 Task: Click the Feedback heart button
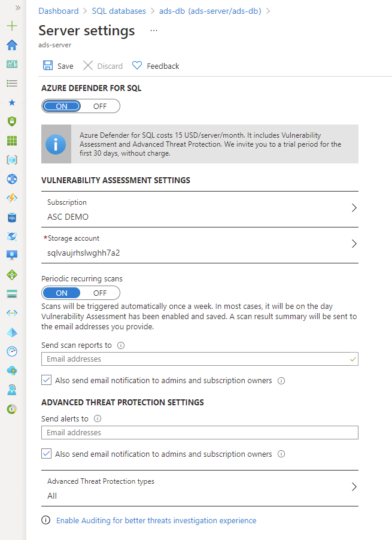pos(156,66)
